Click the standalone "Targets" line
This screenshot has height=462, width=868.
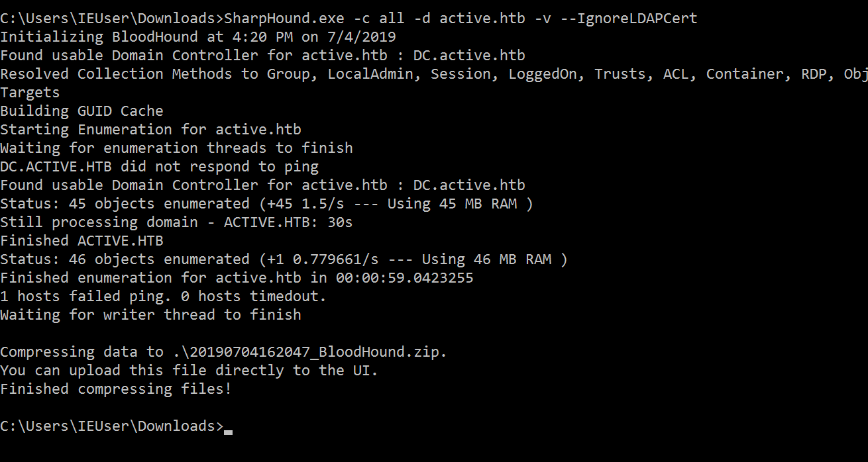(30, 92)
